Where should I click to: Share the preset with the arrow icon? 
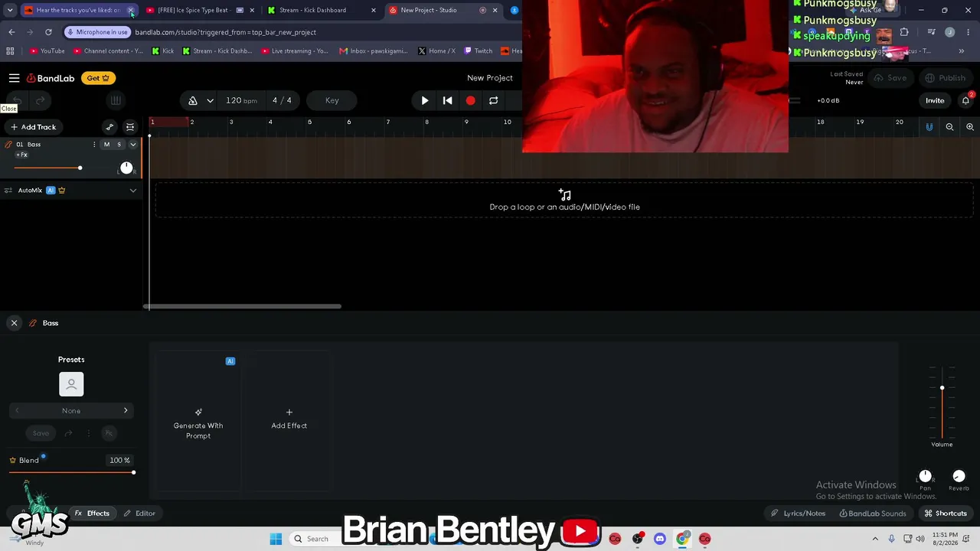68,433
